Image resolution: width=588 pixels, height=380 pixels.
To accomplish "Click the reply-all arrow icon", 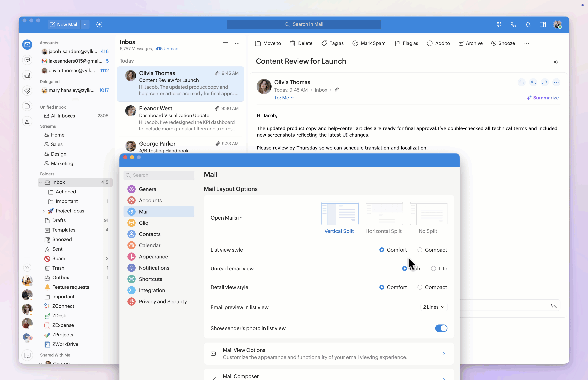I will [x=533, y=82].
